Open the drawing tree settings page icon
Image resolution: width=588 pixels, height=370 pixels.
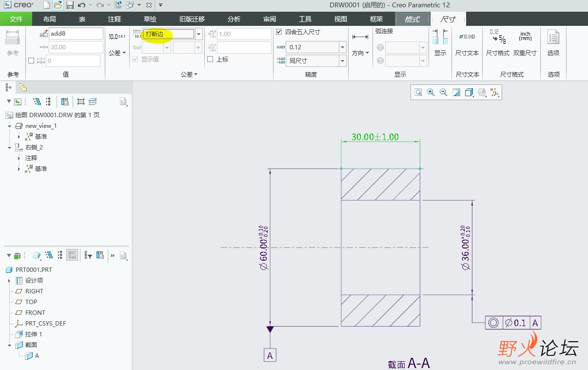click(124, 102)
